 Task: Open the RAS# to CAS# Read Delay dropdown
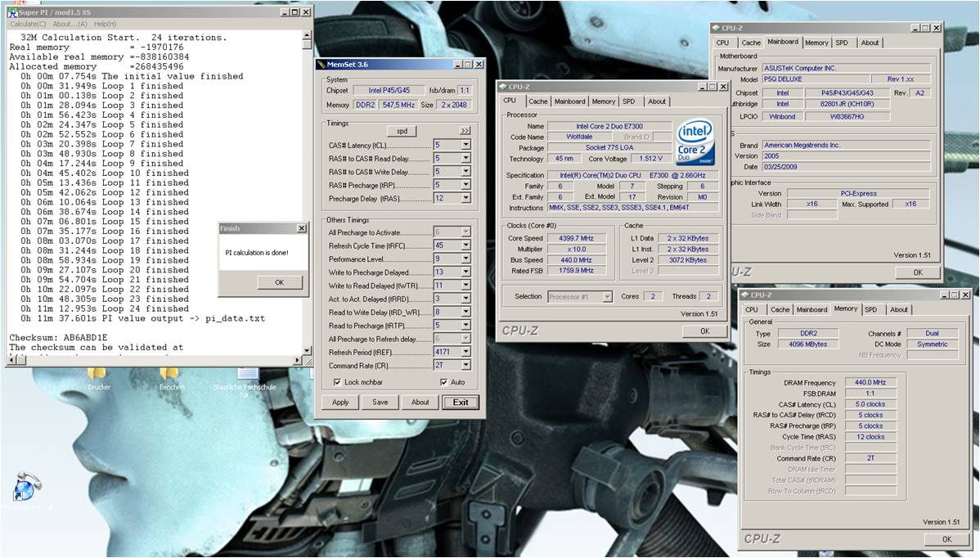point(465,158)
